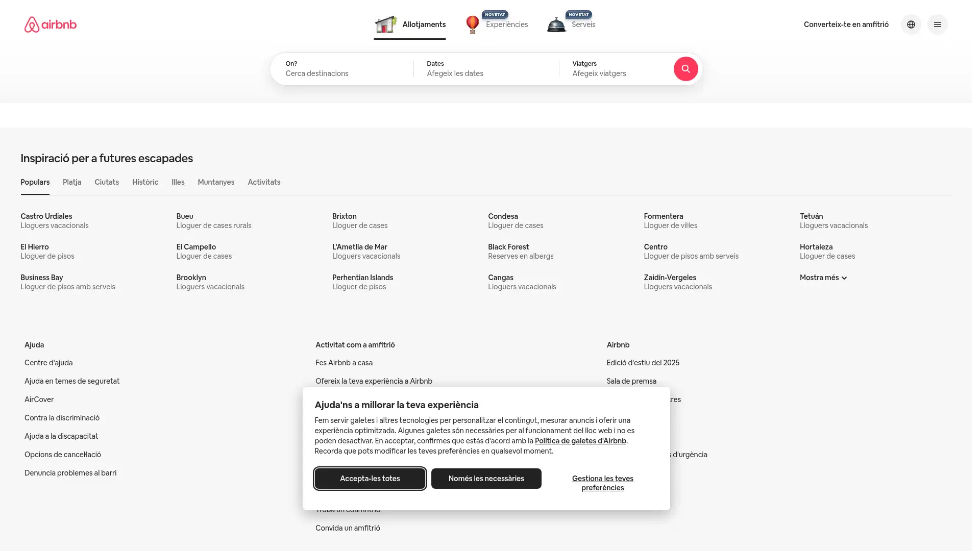Click the Airbnb logo
980x551 pixels.
(50, 24)
